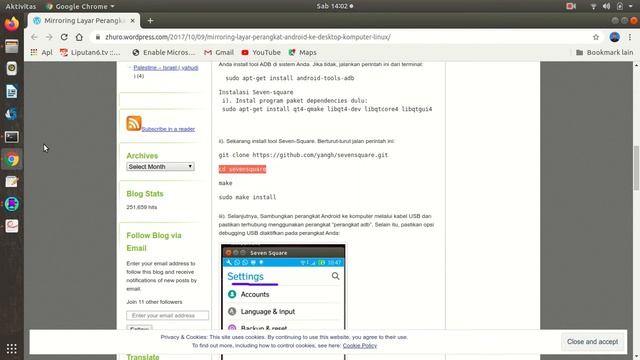Click the browser forward arrow

(x=49, y=37)
